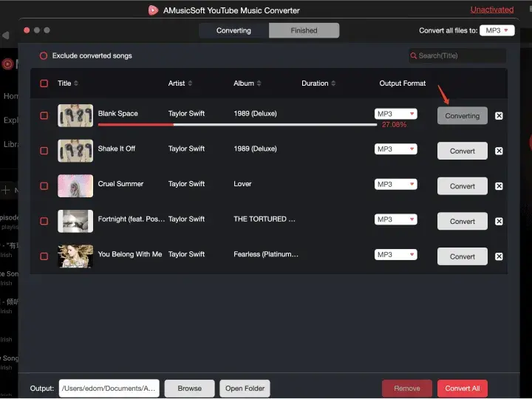
Task: Tick the select-all checkbox in header
Action: (44, 83)
